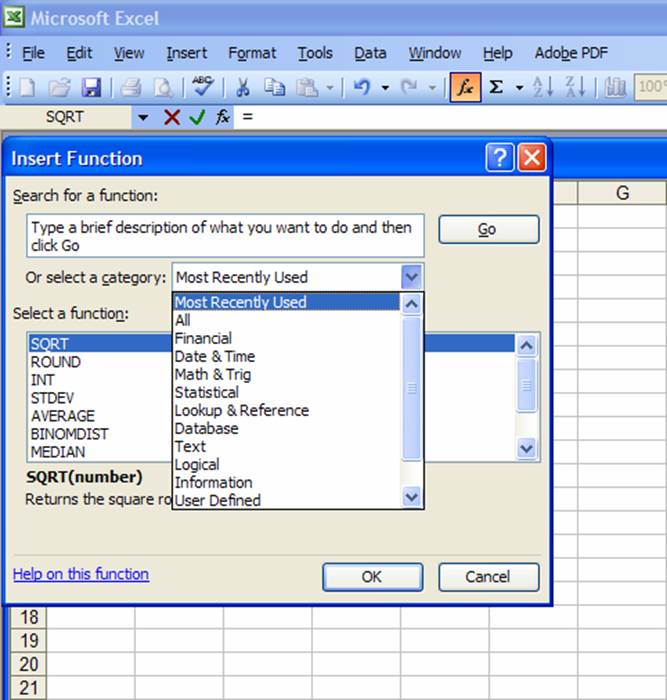The height and width of the screenshot is (700, 667).
Task: Click the Chart Wizard icon
Action: click(615, 87)
